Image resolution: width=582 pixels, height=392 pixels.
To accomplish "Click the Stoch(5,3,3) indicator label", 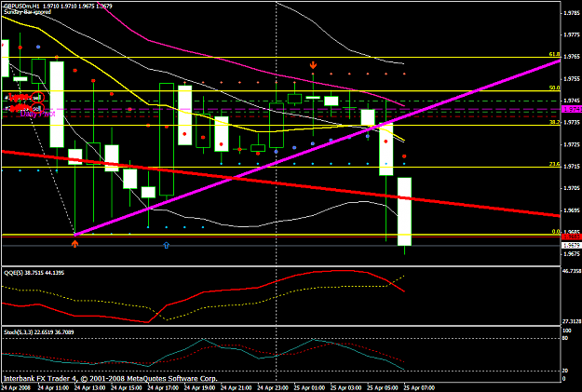I will coord(39,332).
